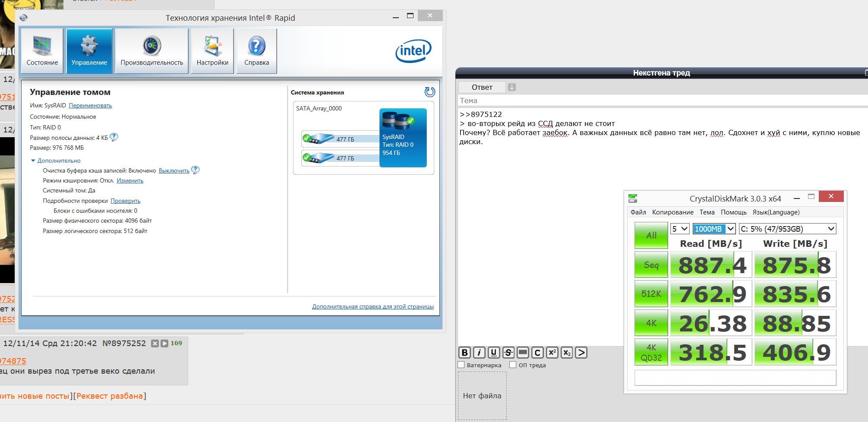Focus the Тема input field
This screenshot has height=422, width=868.
tap(663, 101)
